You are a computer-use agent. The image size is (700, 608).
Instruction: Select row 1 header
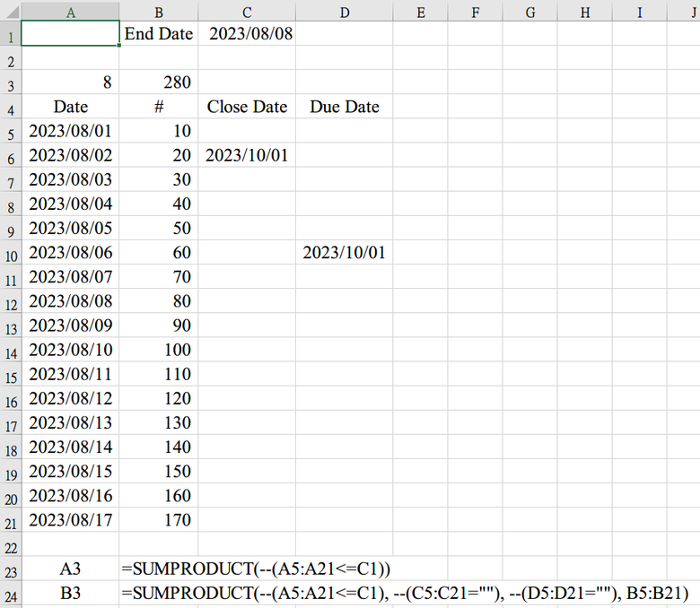10,34
